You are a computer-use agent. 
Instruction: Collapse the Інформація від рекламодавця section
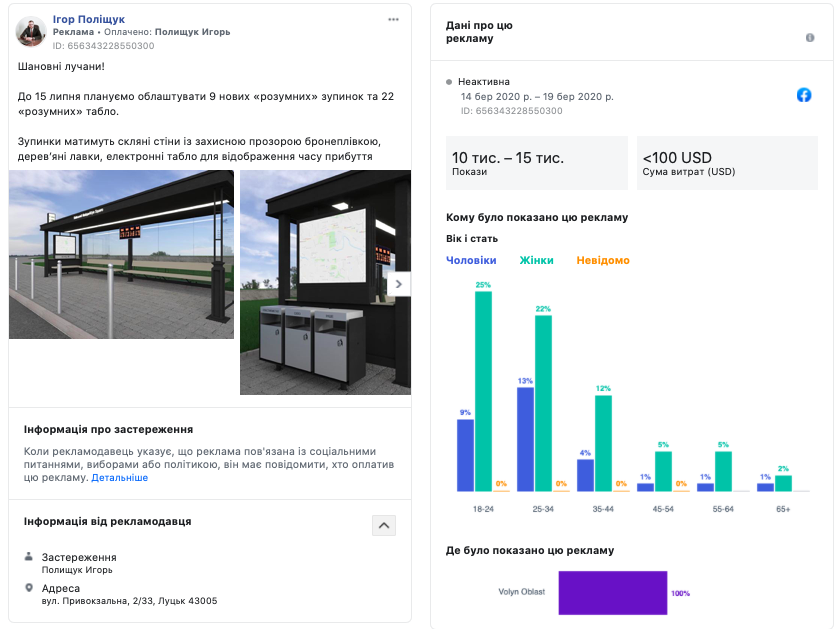(x=384, y=525)
